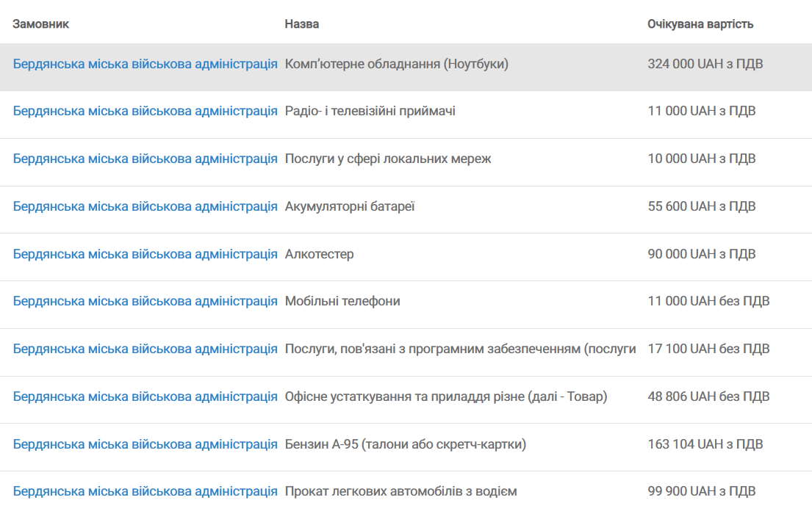The height and width of the screenshot is (511, 812).
Task: Click the Акумуляторні батареї title
Action: tap(350, 206)
